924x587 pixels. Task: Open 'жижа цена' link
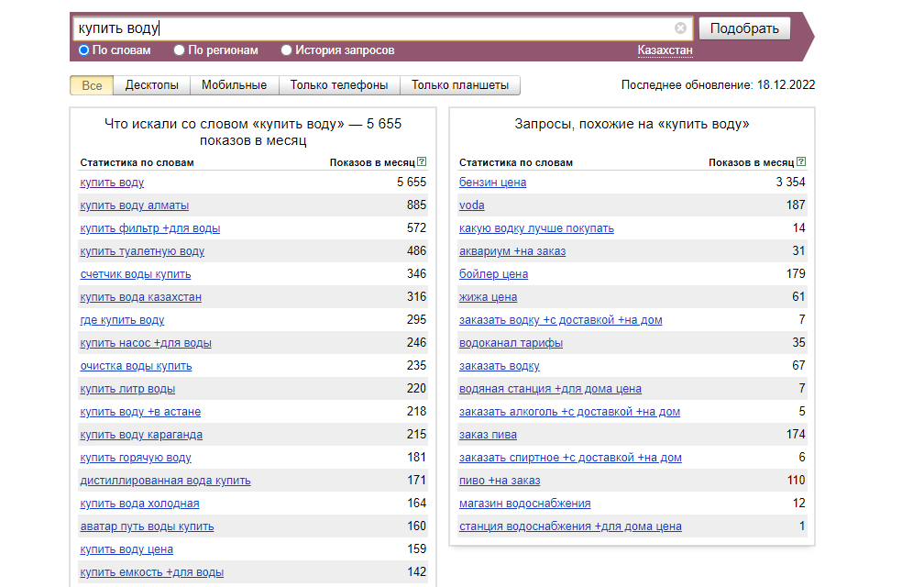(x=488, y=297)
